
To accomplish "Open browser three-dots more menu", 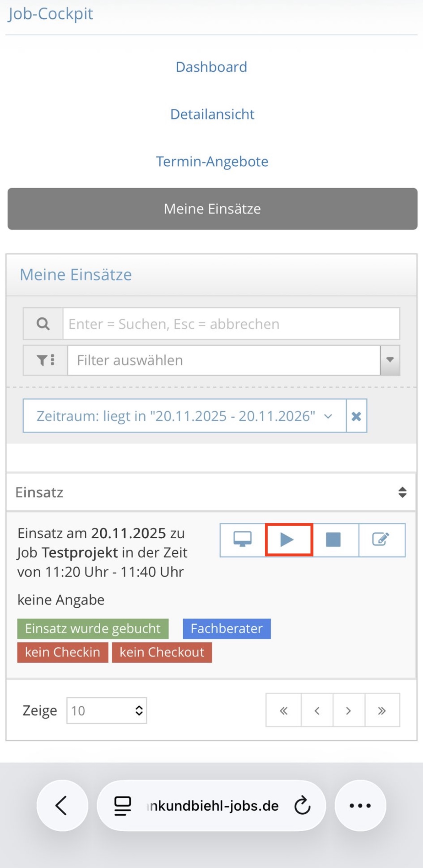I will pyautogui.click(x=360, y=806).
